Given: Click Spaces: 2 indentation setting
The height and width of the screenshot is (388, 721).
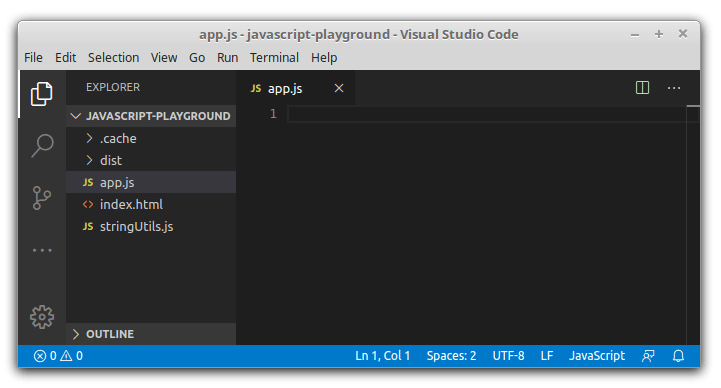Looking at the screenshot, I should [452, 356].
